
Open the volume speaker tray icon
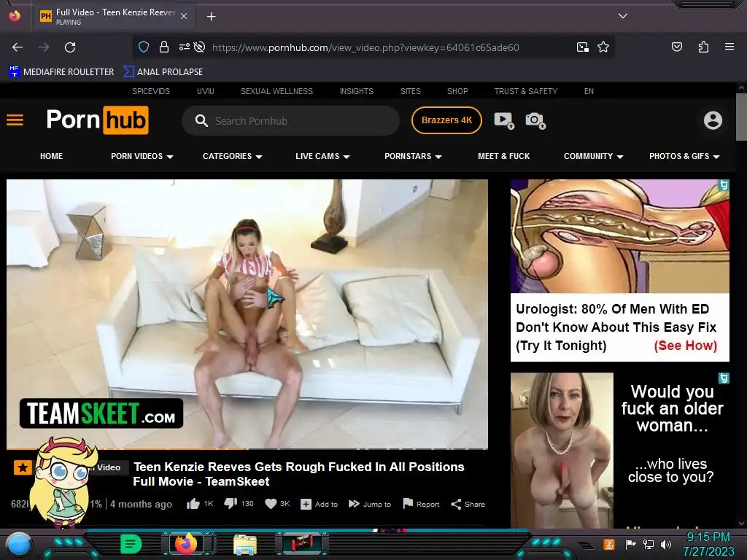coord(666,544)
